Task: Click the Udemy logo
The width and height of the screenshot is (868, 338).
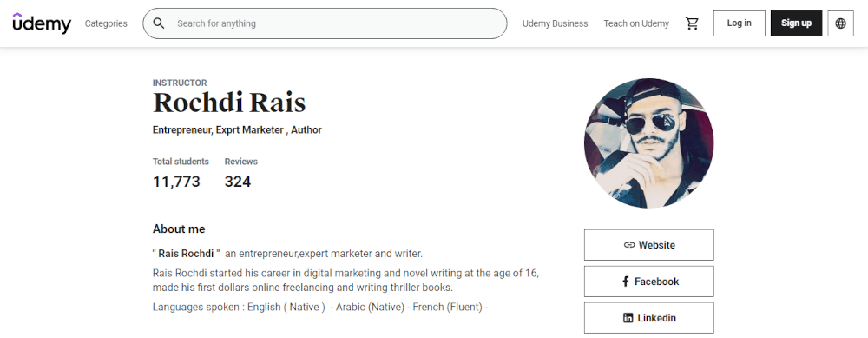Action: pyautogui.click(x=42, y=23)
